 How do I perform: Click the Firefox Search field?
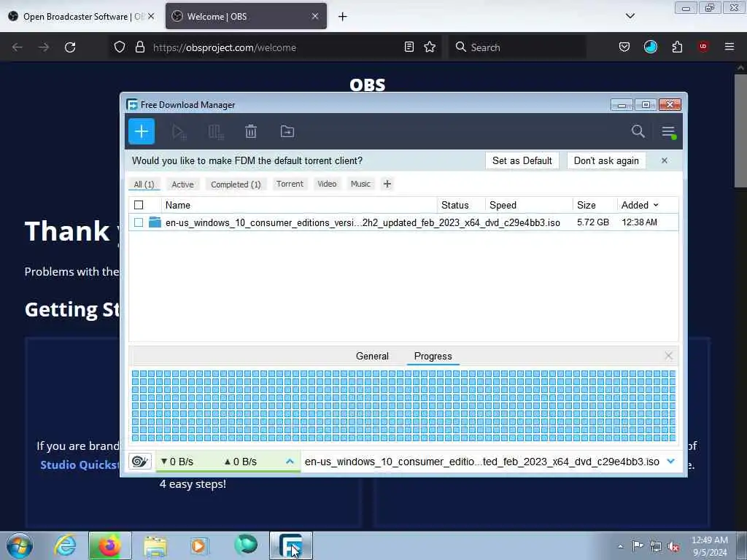click(x=517, y=47)
